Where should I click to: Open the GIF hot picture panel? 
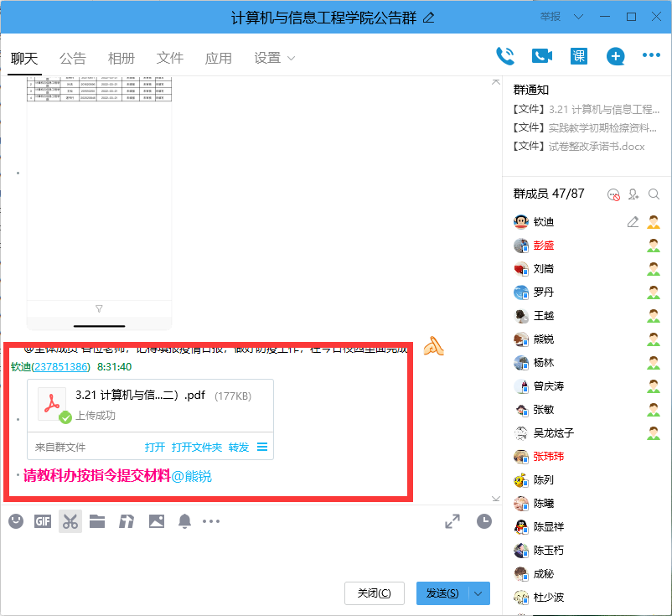42,520
